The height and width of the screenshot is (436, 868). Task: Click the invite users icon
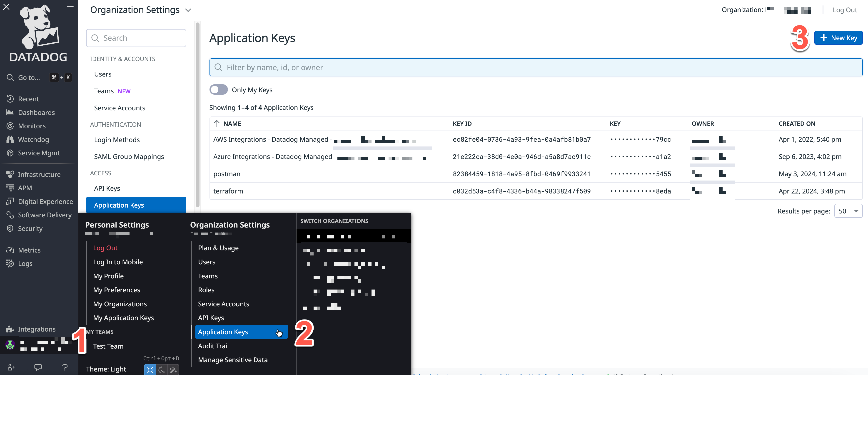(11, 367)
